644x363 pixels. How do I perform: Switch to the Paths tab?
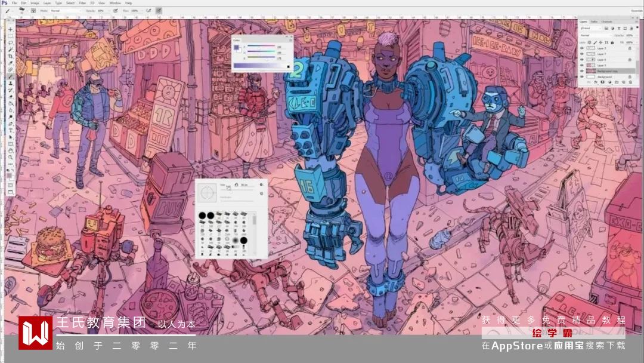coord(595,21)
